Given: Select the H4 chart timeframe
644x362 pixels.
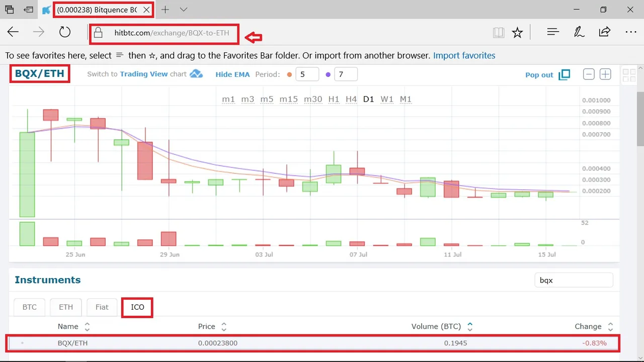Looking at the screenshot, I should click(x=351, y=99).
